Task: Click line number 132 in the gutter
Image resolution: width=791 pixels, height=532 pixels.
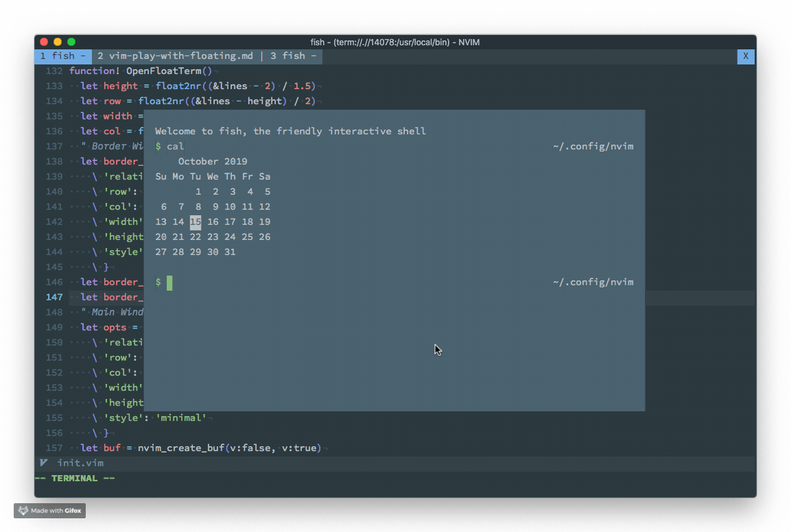Action: tap(54, 71)
